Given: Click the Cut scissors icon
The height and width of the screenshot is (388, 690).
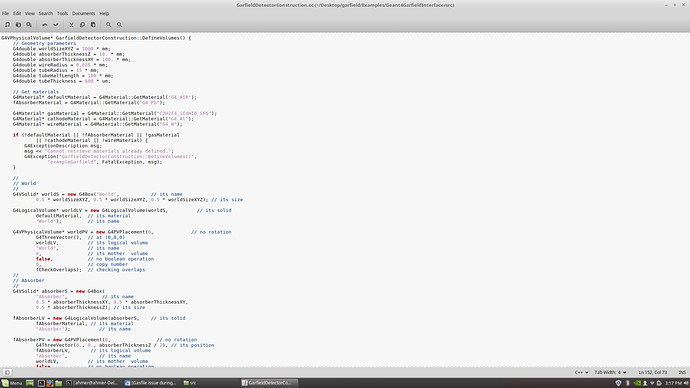Looking at the screenshot, I should [x=71, y=25].
